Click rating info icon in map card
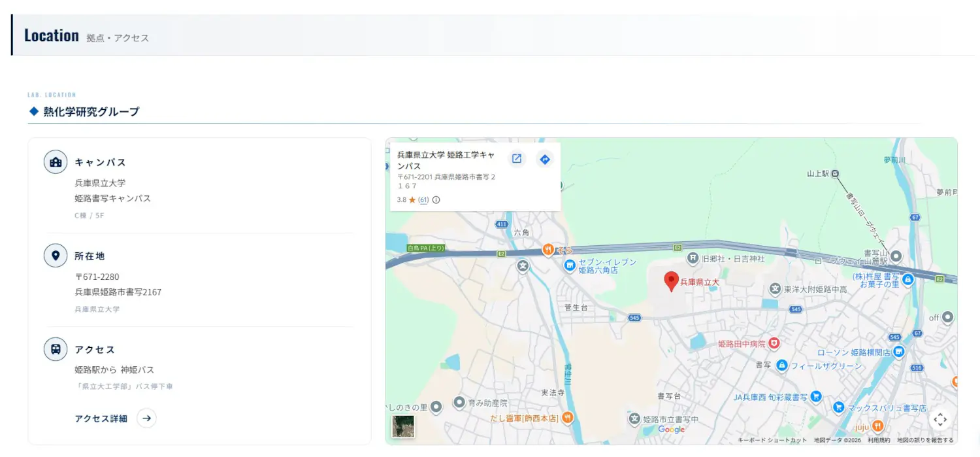Image resolution: width=980 pixels, height=457 pixels. click(436, 200)
